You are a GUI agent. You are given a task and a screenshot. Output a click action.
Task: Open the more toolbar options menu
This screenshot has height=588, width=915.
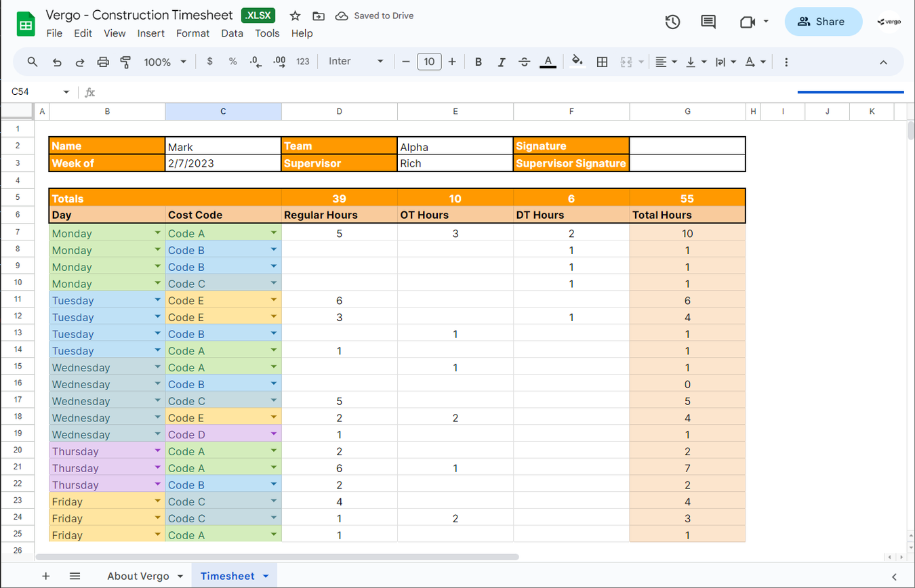click(786, 62)
